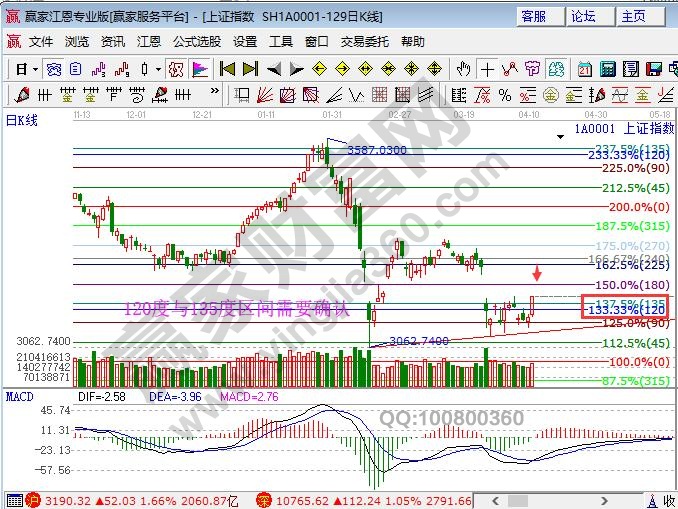Image resolution: width=678 pixels, height=509 pixels.
Task: Open the 公式选股 menu
Action: 197,42
